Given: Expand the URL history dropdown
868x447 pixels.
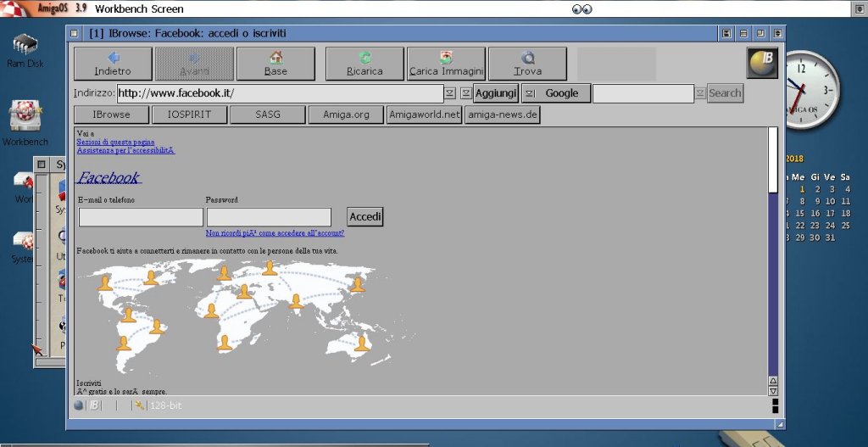Looking at the screenshot, I should [450, 93].
